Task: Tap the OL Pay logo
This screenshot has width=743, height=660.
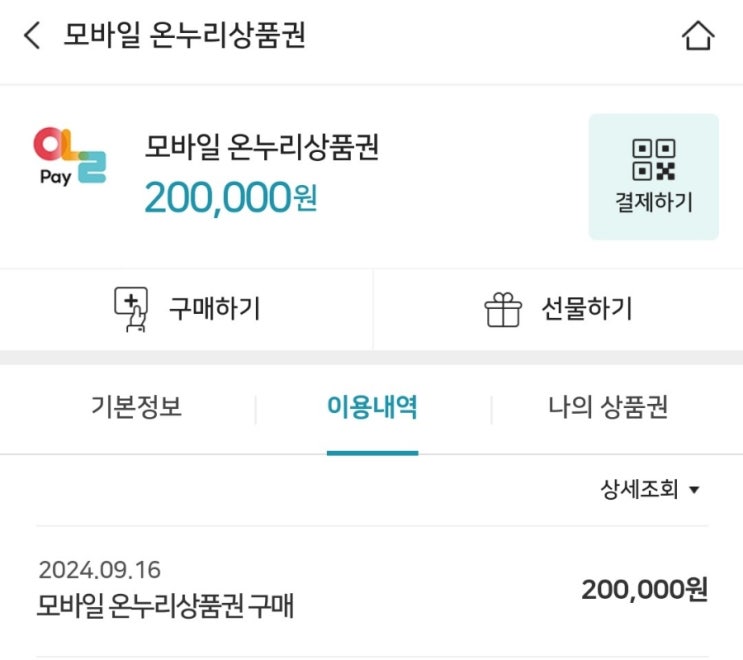Action: 70,157
